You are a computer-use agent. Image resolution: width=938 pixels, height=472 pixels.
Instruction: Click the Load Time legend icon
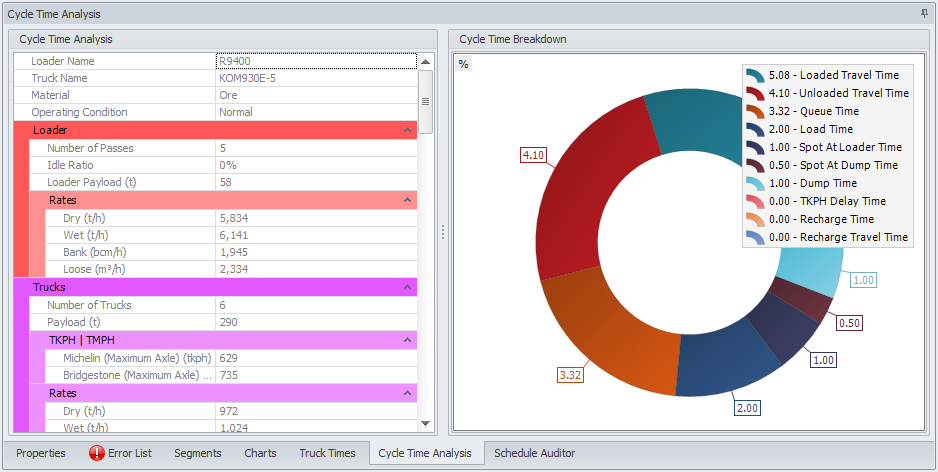(x=756, y=130)
